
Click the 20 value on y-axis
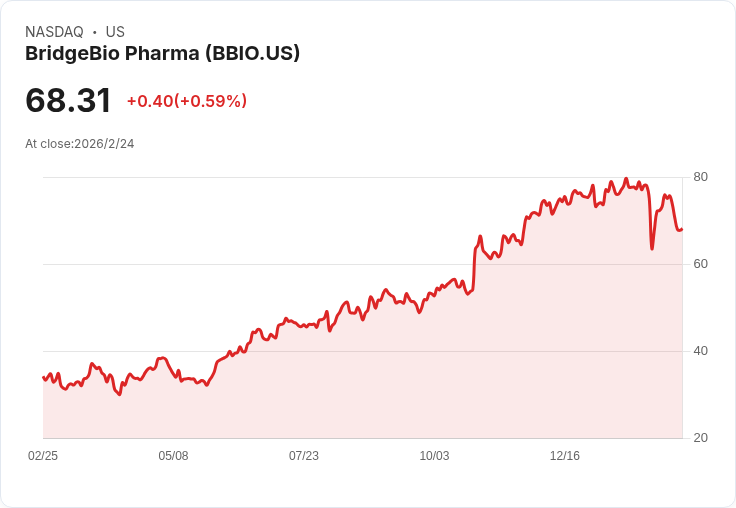click(x=700, y=438)
